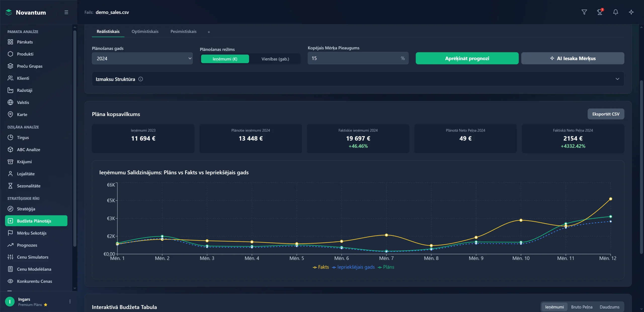Open Karte map pin item
The width and height of the screenshot is (644, 312).
coord(22,115)
